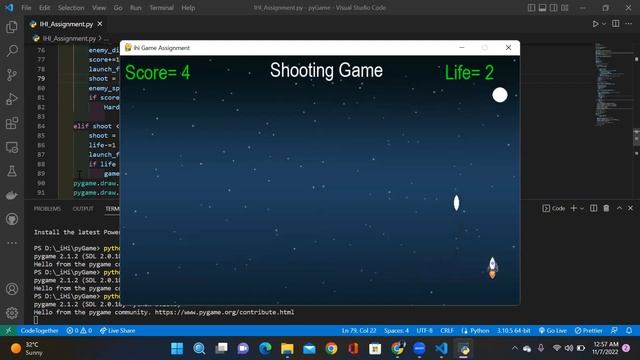The image size is (640, 360).
Task: Switch to the PROBLEMS panel tab
Action: 47,209
